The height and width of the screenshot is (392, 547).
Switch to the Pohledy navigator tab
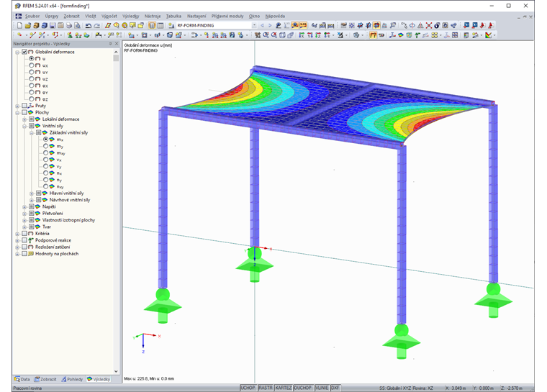tap(72, 379)
